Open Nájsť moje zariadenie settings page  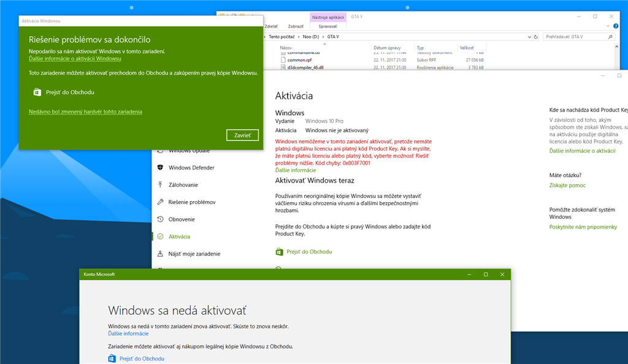[194, 254]
